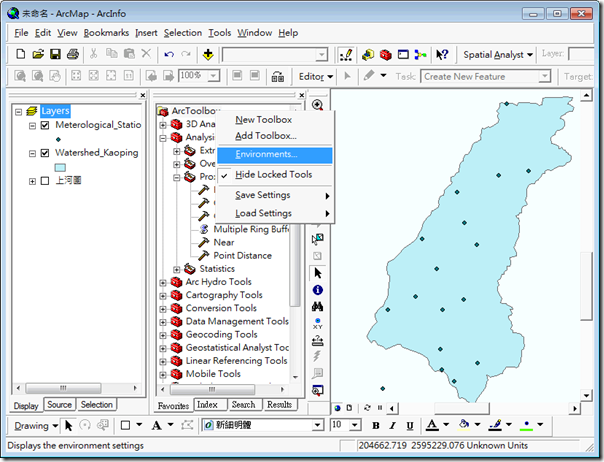Viewport: 604px width, 462px height.
Task: Click the Italic formatting icon
Action: point(392,425)
